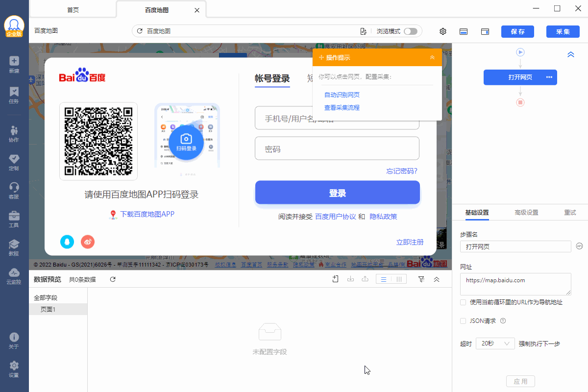Select the 重试 tab

[x=570, y=213]
